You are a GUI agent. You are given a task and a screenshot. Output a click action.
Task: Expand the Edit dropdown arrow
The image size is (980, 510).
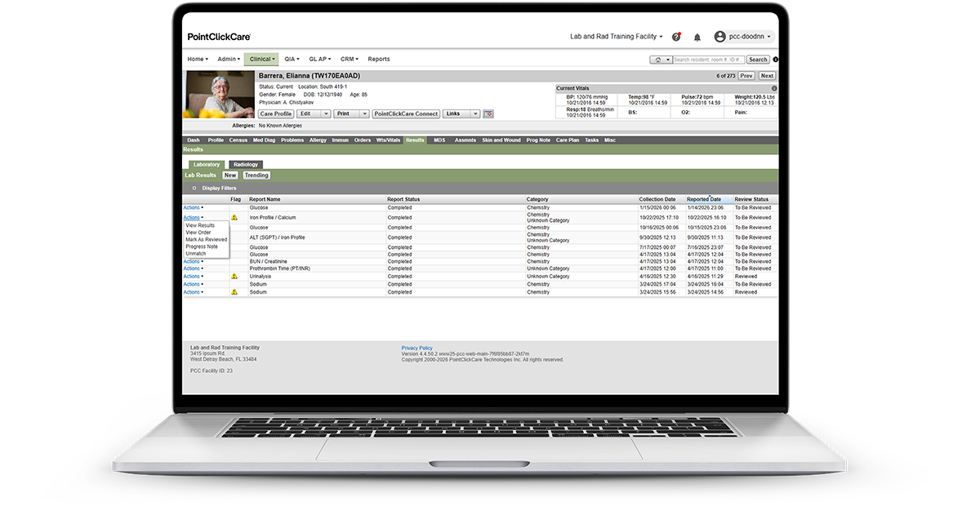coord(326,114)
